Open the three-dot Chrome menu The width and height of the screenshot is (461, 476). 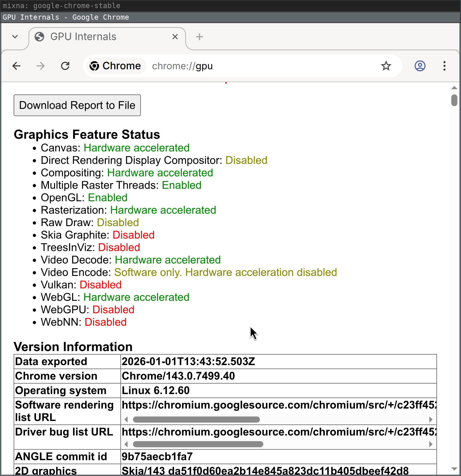click(444, 66)
